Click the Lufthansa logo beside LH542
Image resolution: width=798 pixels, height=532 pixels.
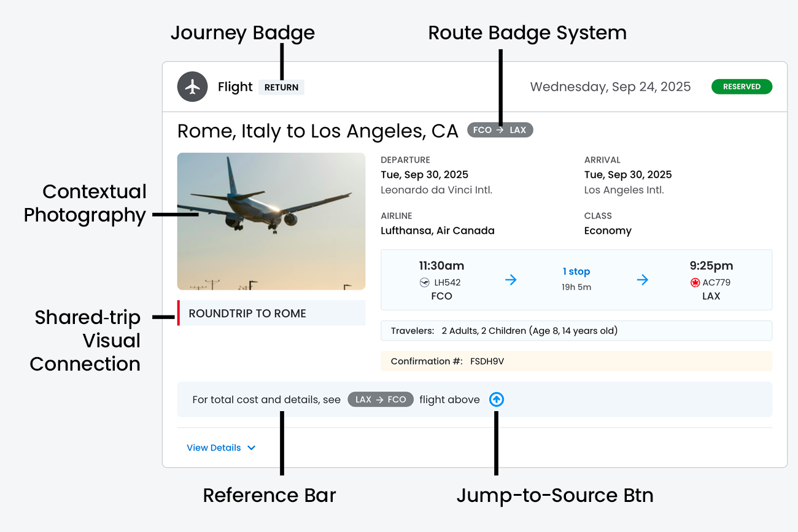click(424, 282)
